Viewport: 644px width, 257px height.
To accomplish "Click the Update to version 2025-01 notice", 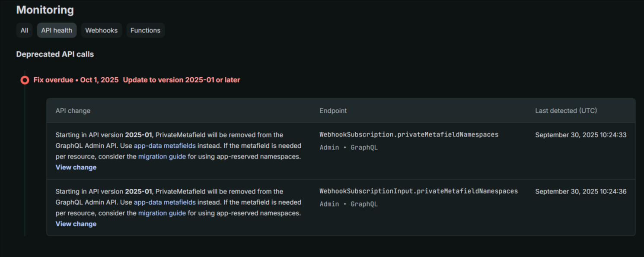I will click(181, 80).
